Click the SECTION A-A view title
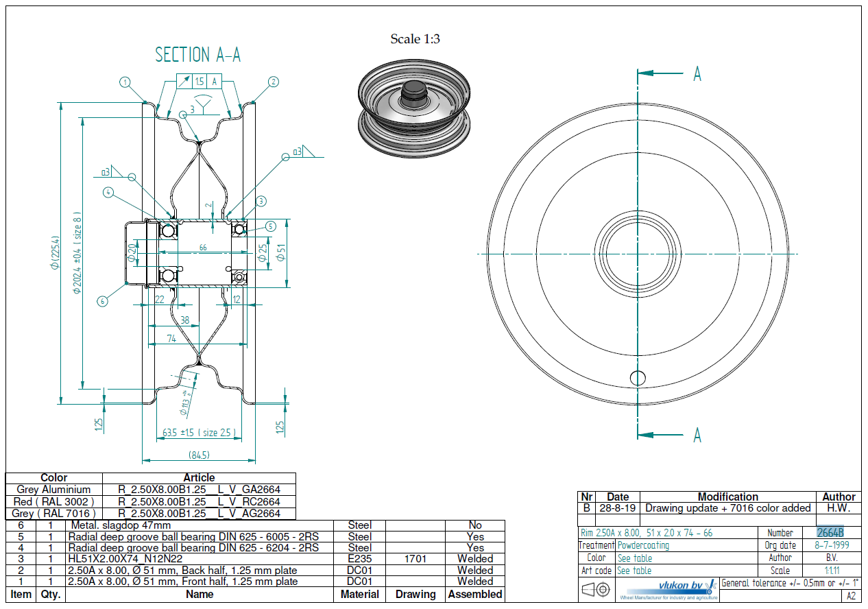The width and height of the screenshot is (868, 609). pos(197,55)
